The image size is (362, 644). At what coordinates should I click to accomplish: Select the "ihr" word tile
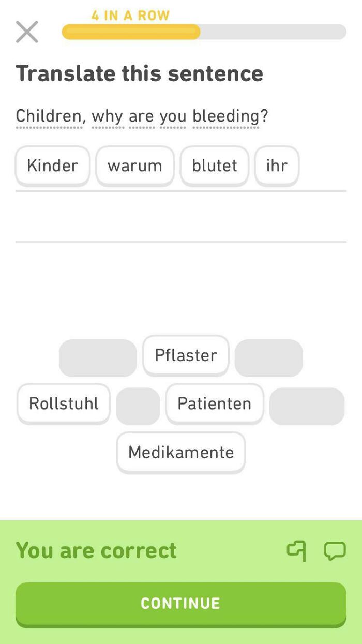click(x=277, y=165)
